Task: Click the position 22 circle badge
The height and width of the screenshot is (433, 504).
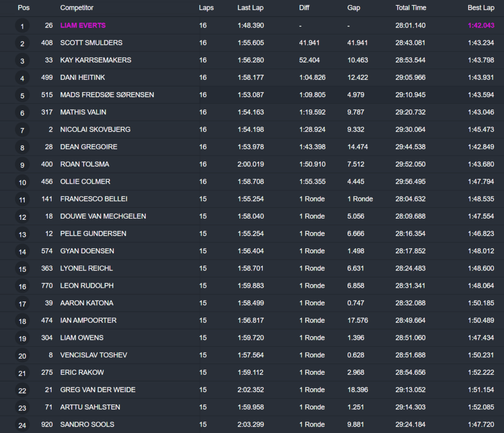Action: click(x=22, y=391)
